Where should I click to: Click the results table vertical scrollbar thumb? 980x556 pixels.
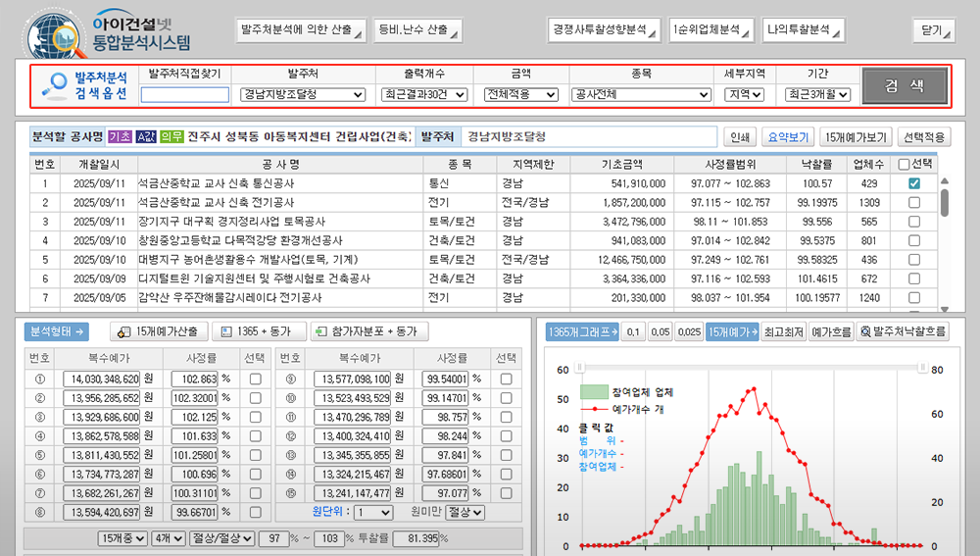pos(945,203)
